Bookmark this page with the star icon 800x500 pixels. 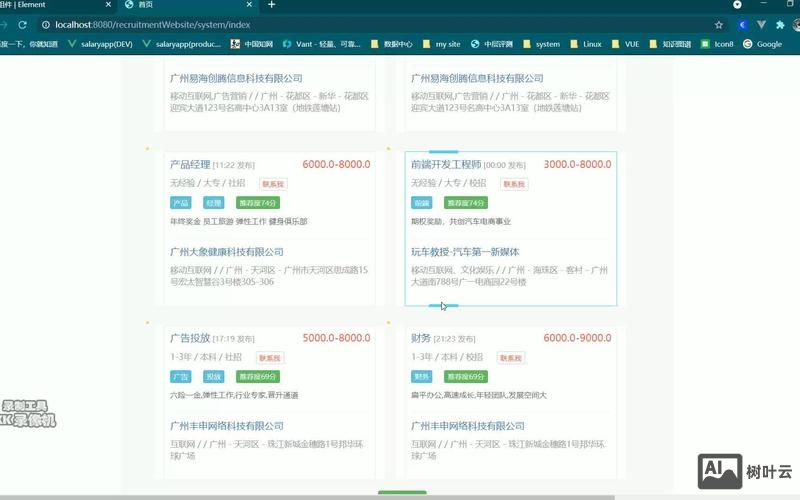point(719,24)
